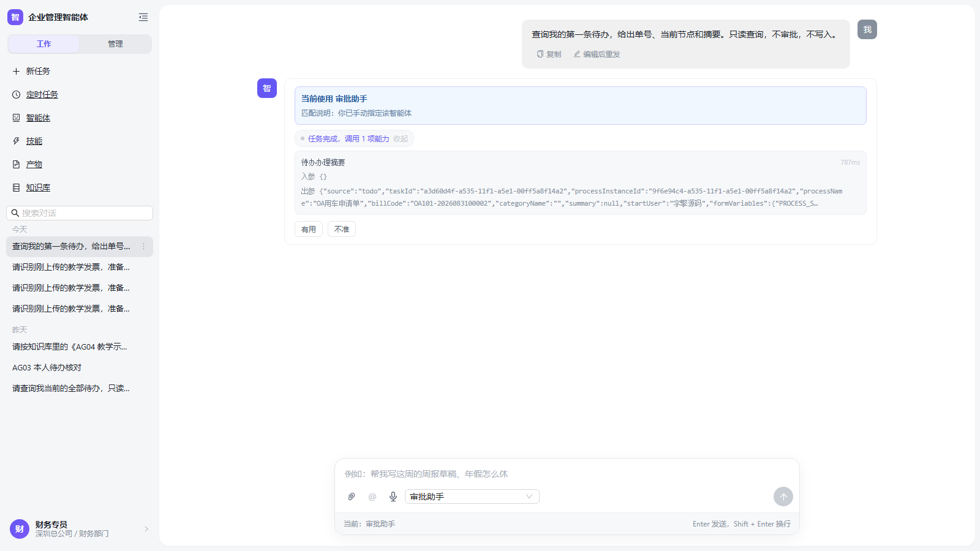
Task: Send the message with the arrow button
Action: coord(783,497)
